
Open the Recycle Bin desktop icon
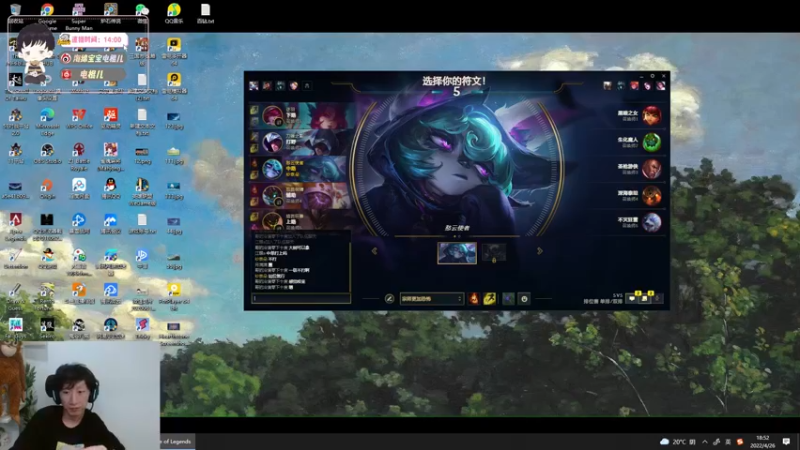[15, 13]
